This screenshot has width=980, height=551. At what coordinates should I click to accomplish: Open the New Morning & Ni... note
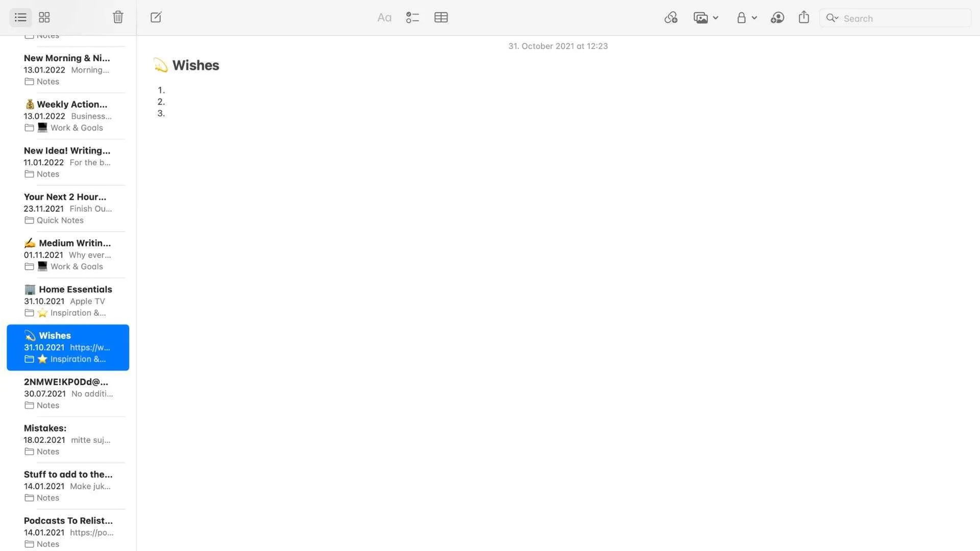pyautogui.click(x=68, y=69)
